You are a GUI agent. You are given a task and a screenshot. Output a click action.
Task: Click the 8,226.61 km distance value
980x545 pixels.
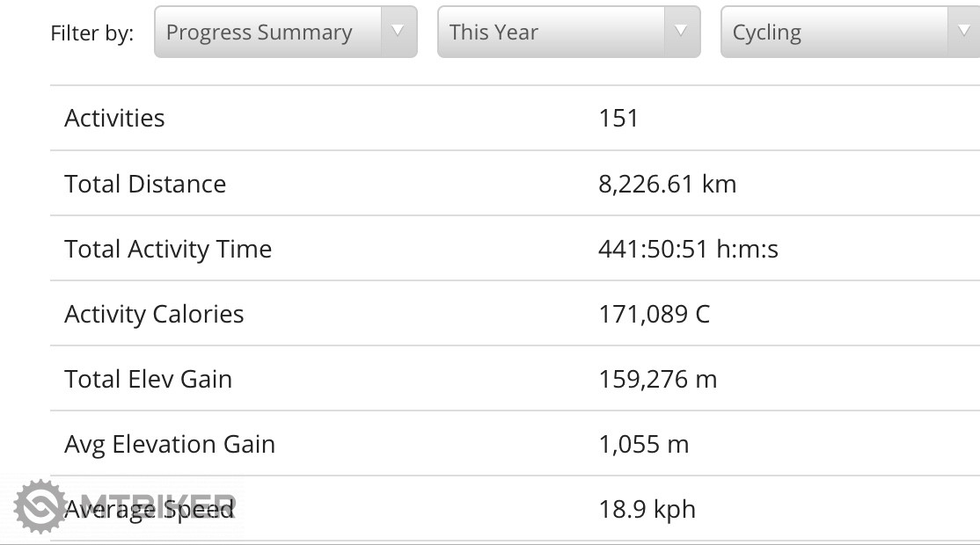(x=667, y=184)
